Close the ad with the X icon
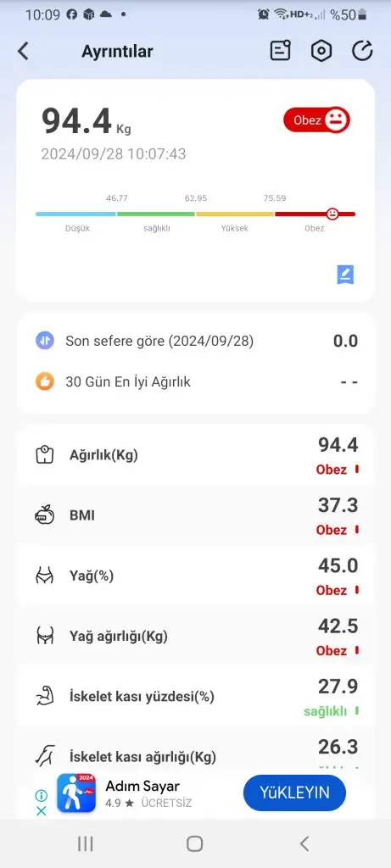Screen dimensions: 391x868 (x=41, y=811)
